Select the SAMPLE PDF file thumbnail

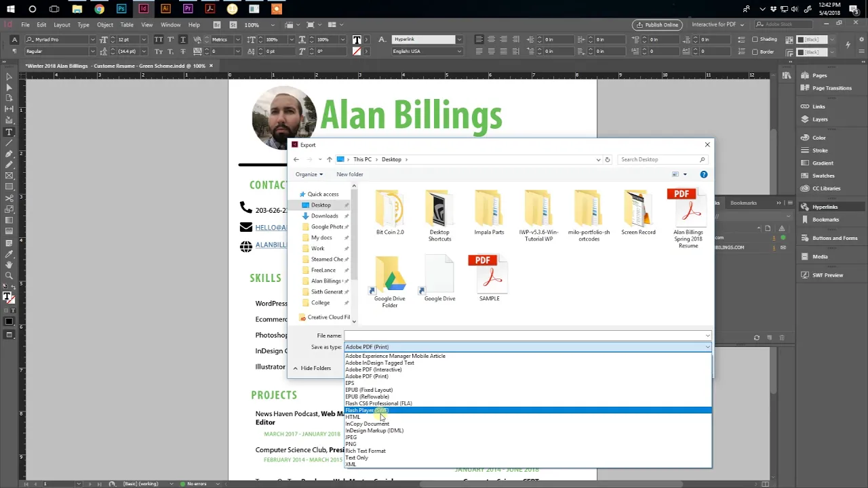(489, 278)
